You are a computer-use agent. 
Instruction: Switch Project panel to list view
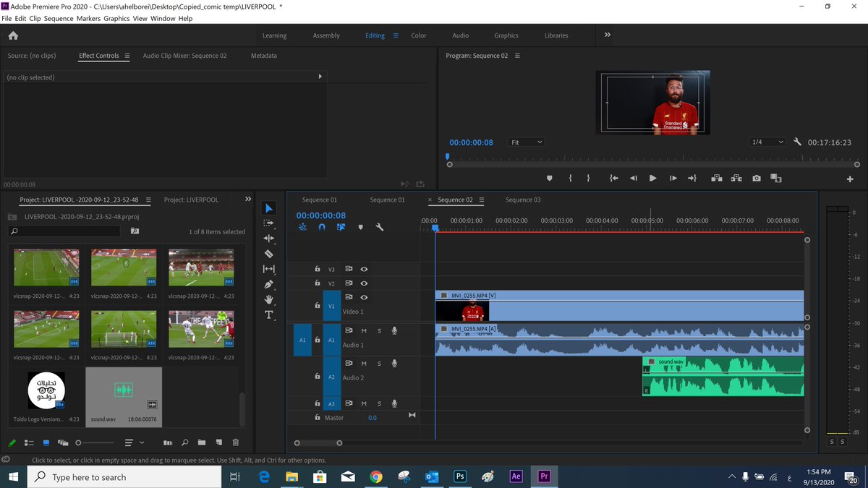[29, 442]
